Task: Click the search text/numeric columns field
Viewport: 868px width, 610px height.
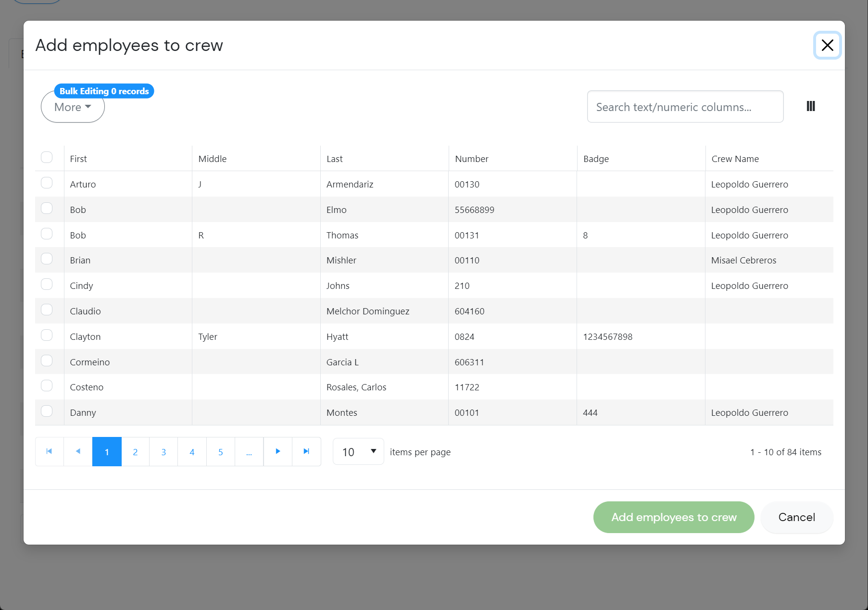Action: pos(685,107)
